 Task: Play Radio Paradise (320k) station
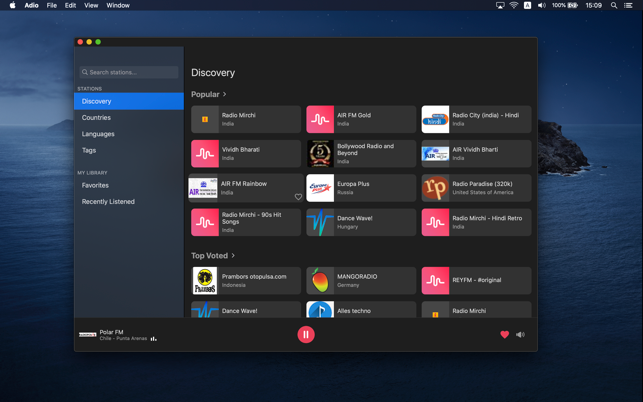point(477,188)
